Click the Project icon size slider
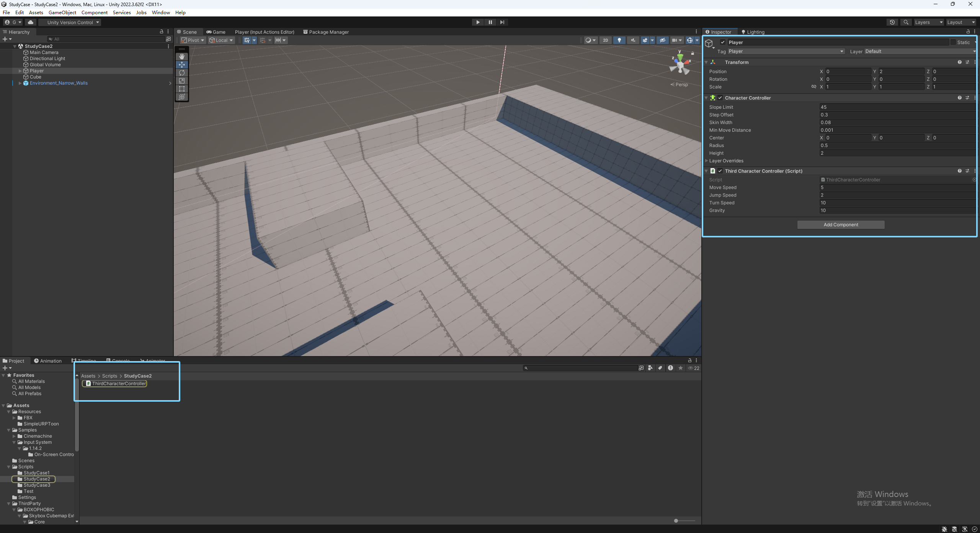The height and width of the screenshot is (533, 980). pos(676,521)
